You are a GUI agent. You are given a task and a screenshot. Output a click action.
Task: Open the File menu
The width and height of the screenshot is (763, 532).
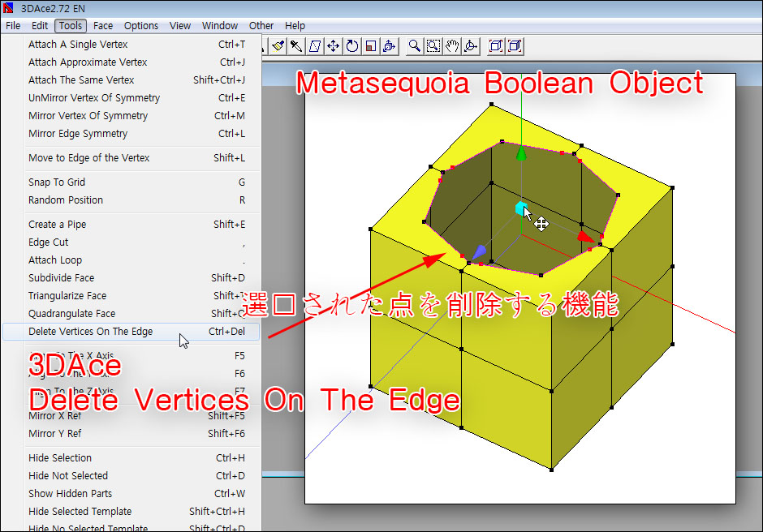tap(13, 26)
